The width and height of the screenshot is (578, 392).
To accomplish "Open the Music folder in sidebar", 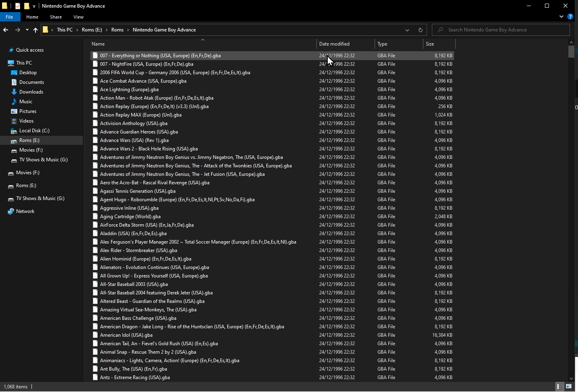I will click(25, 102).
